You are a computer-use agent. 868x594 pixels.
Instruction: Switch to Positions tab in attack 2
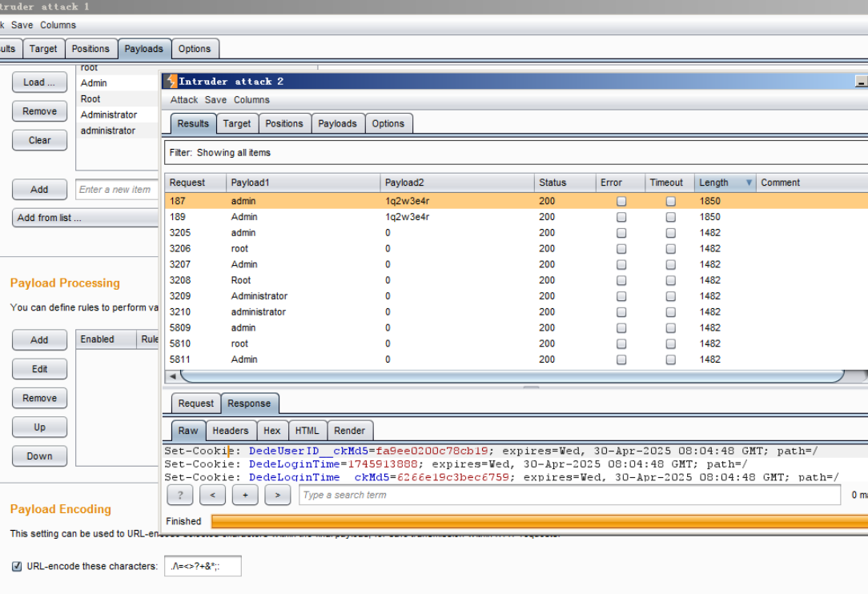pos(284,123)
